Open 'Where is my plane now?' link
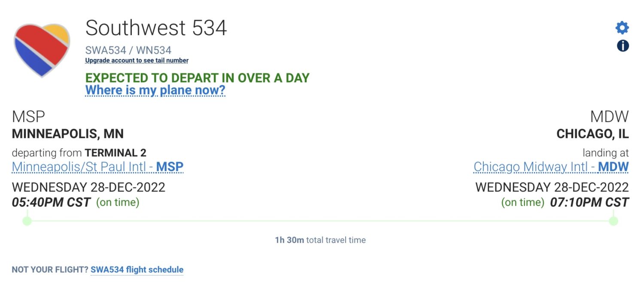 click(155, 91)
